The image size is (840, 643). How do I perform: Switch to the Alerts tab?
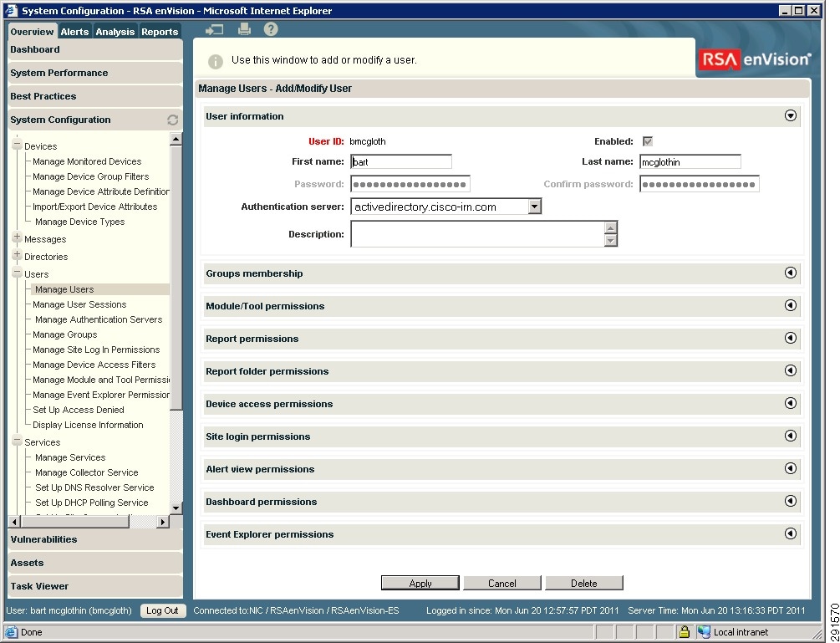pyautogui.click(x=74, y=32)
